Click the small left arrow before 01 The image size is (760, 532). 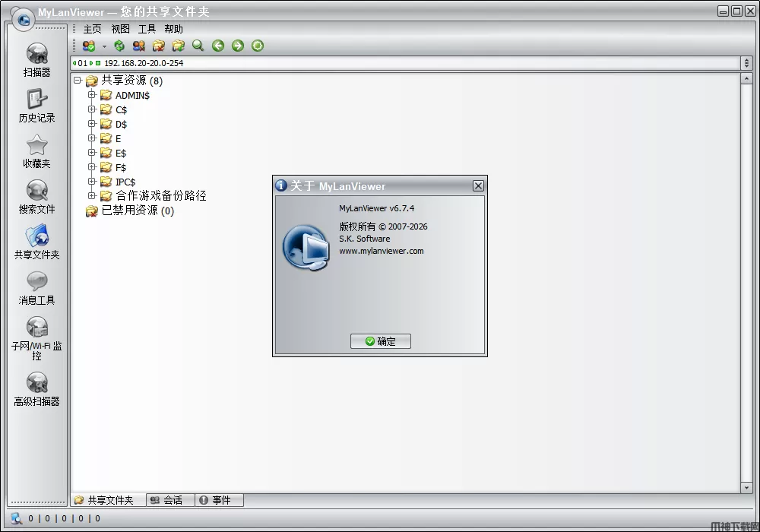click(x=74, y=63)
